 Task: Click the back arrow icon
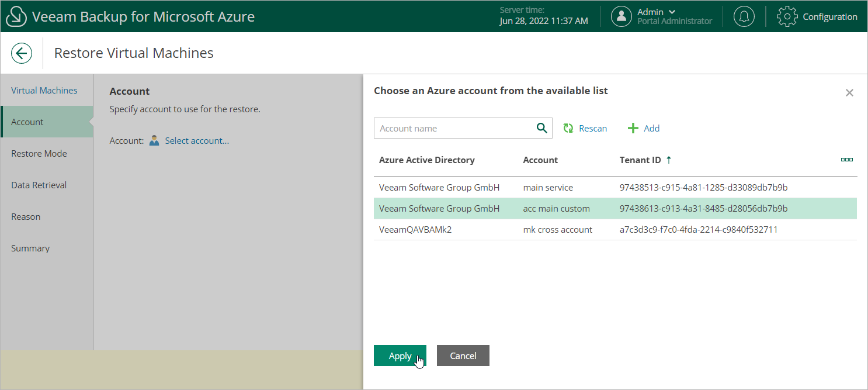[22, 53]
